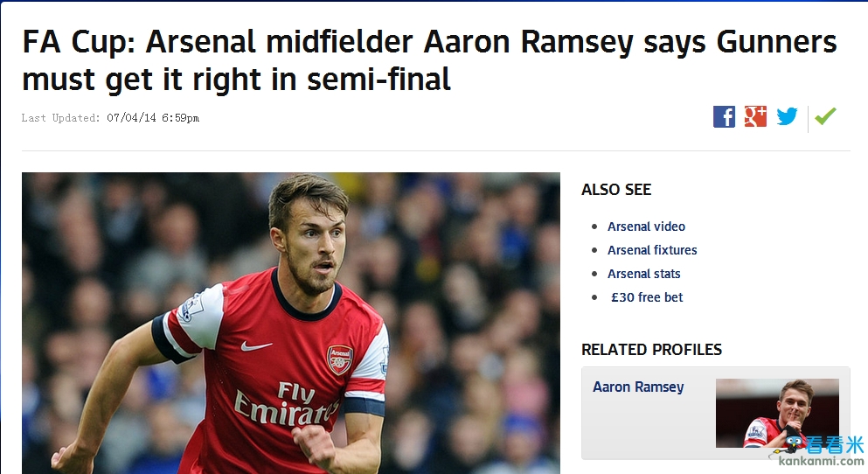Share the article on Facebook

point(724,116)
